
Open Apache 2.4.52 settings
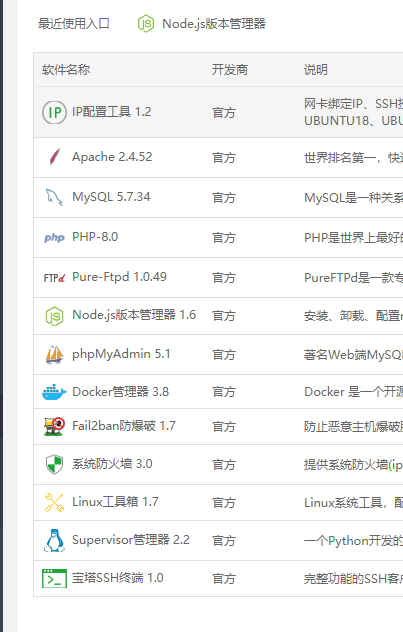point(112,156)
